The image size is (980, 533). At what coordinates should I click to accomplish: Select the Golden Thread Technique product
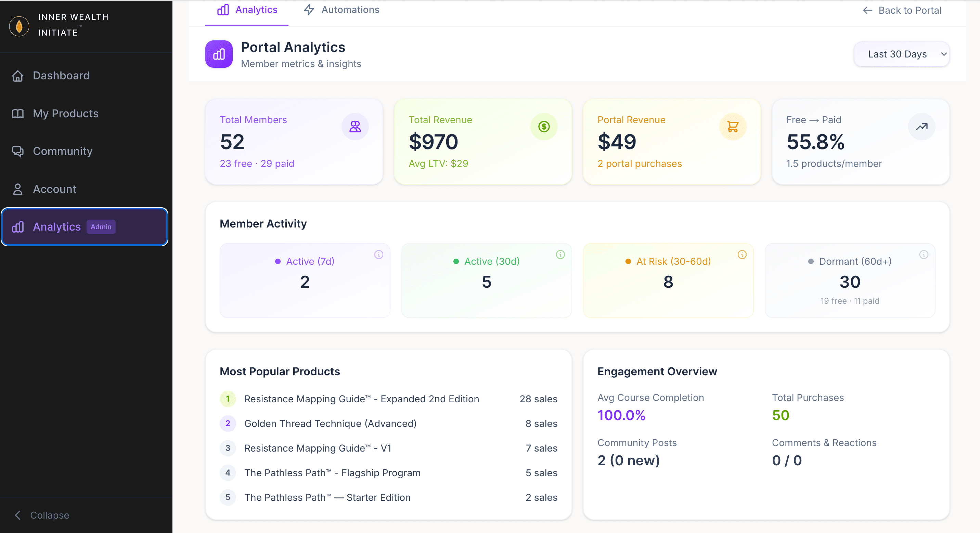[x=330, y=424]
